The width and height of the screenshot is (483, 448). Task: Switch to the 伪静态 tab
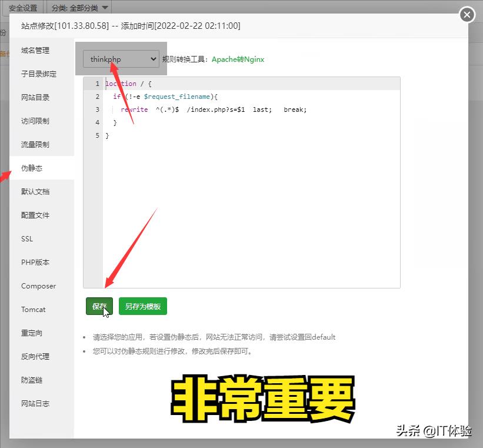click(x=34, y=168)
